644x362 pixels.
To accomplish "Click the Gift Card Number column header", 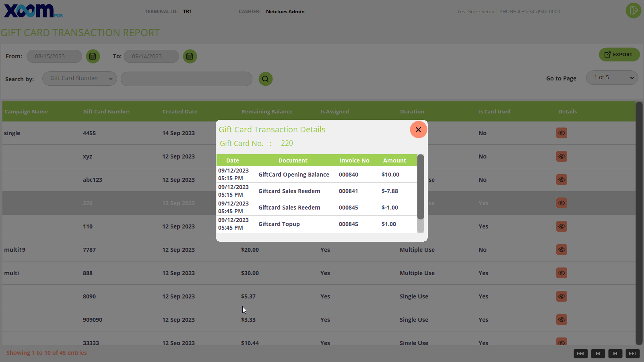I will pyautogui.click(x=106, y=112).
